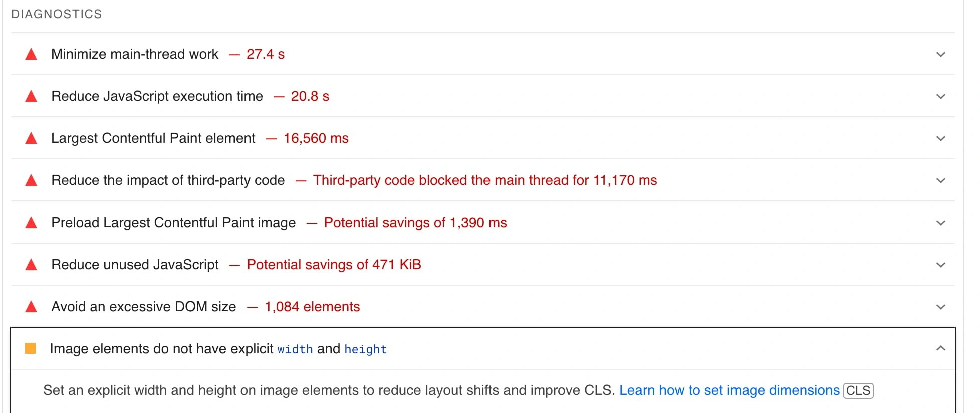Click red triangle beside Reduce JavaScript execution time
The height and width of the screenshot is (413, 980).
point(31,96)
